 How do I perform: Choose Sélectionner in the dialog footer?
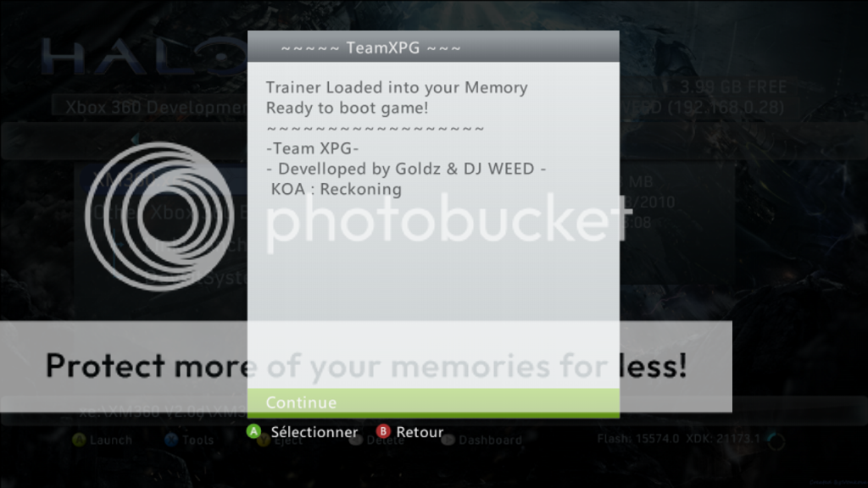point(314,432)
